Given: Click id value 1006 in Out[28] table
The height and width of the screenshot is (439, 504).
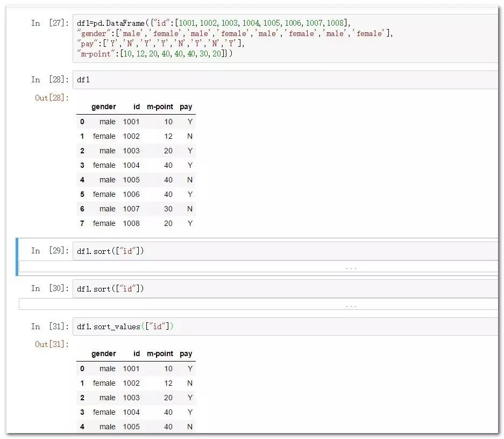Looking at the screenshot, I should pyautogui.click(x=131, y=194).
